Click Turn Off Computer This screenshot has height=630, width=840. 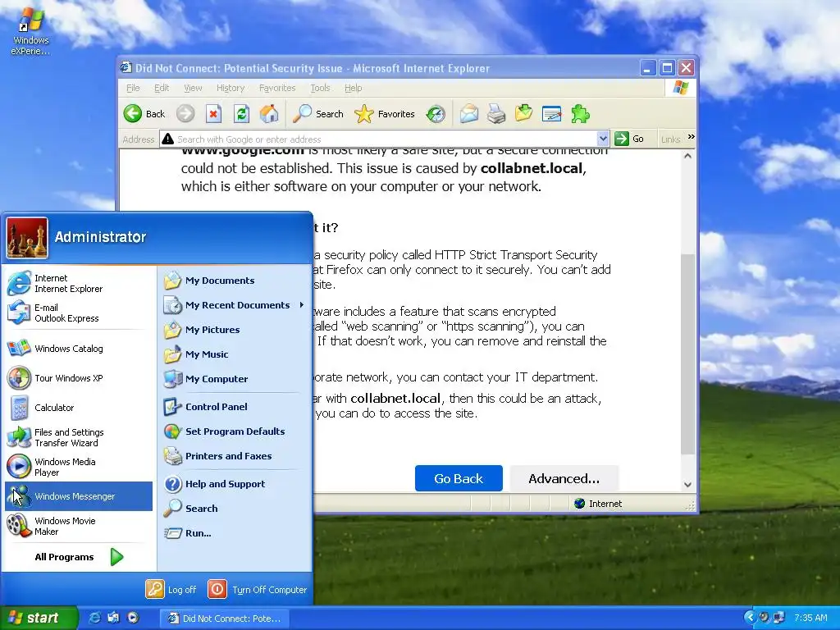click(x=257, y=589)
